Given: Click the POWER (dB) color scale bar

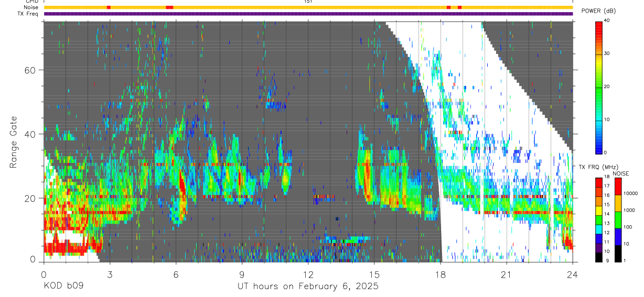Looking at the screenshot, I should click(599, 87).
